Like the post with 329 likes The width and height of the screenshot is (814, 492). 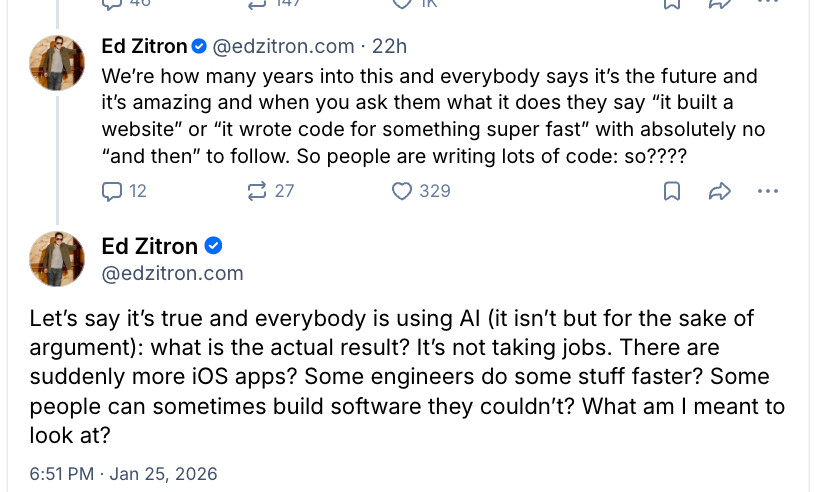tap(402, 191)
